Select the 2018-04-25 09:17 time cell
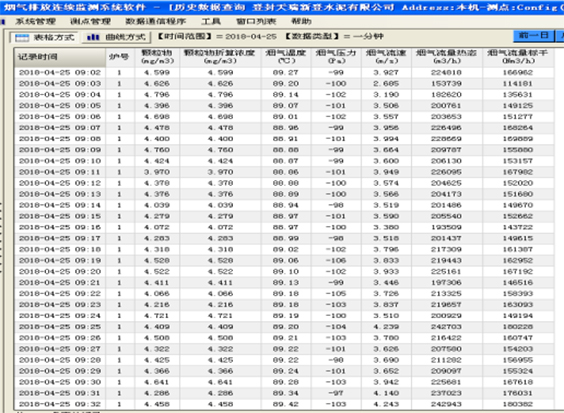The width and height of the screenshot is (564, 413). click(60, 238)
